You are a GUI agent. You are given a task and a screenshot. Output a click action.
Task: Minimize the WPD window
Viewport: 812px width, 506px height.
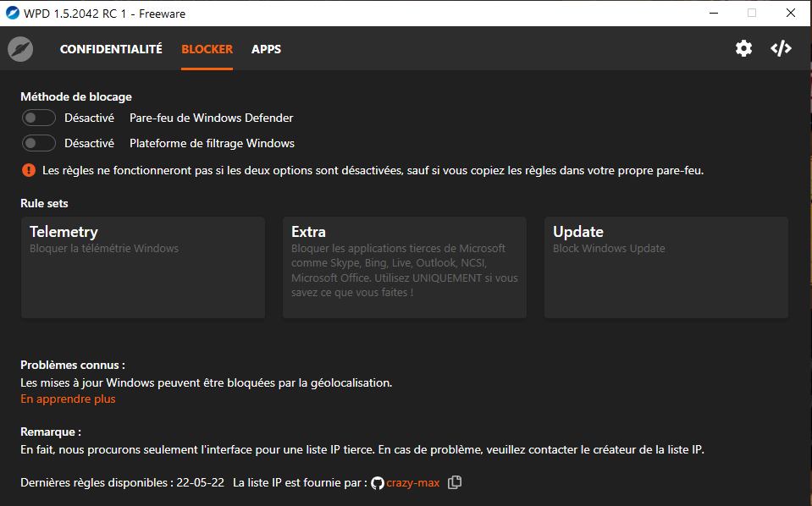713,13
